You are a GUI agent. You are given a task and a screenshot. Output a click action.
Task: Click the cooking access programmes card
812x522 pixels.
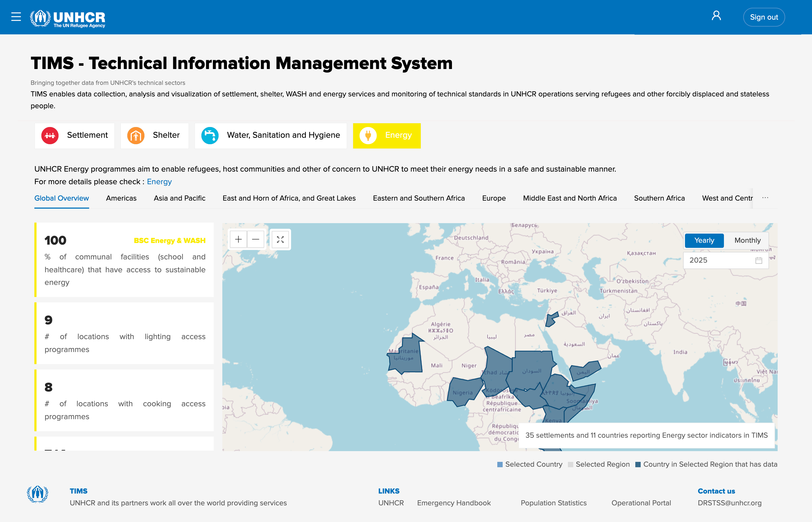(x=124, y=400)
